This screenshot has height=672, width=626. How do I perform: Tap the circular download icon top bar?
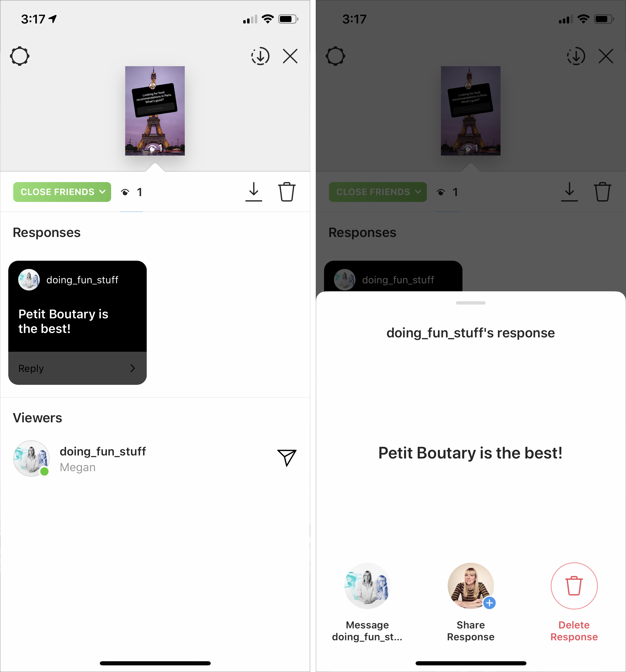coord(260,55)
